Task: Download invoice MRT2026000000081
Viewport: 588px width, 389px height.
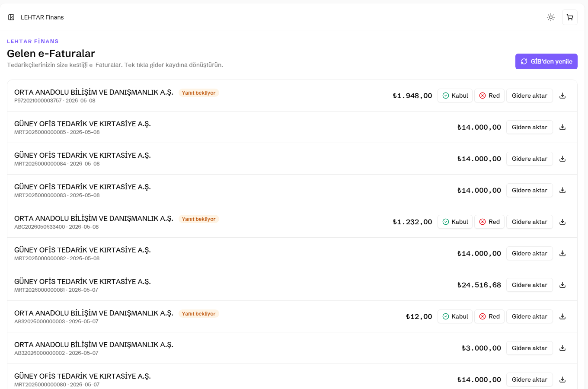Action: point(562,285)
